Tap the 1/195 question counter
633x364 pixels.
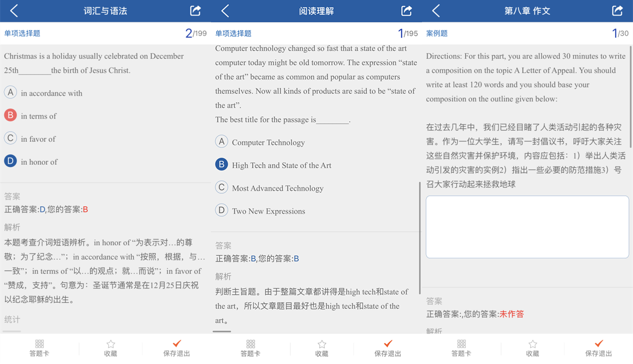[x=408, y=33]
